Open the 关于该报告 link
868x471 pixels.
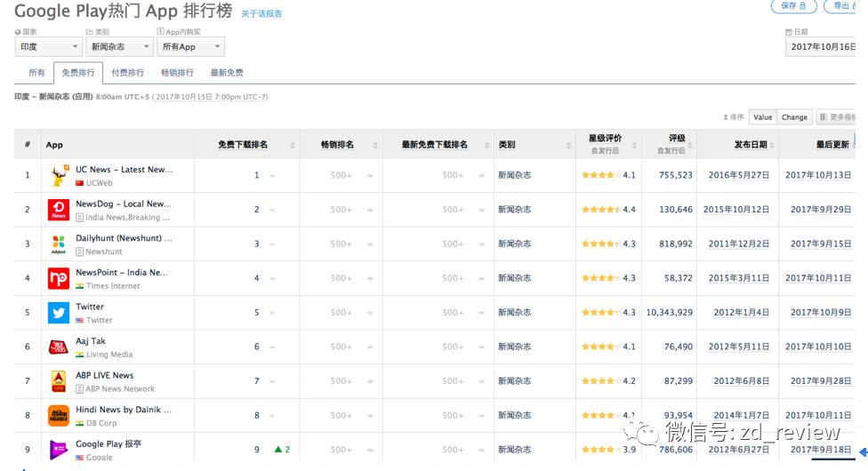(x=261, y=14)
